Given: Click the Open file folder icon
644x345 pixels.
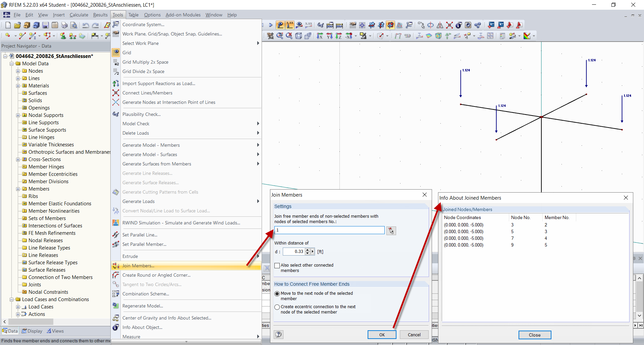Looking at the screenshot, I should pos(17,25).
